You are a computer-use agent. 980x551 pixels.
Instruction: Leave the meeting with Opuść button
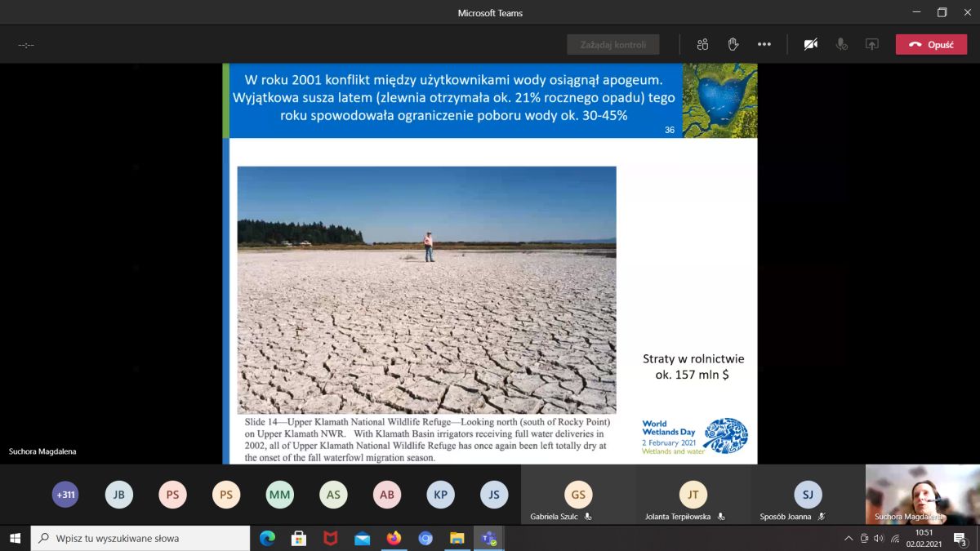(x=931, y=45)
